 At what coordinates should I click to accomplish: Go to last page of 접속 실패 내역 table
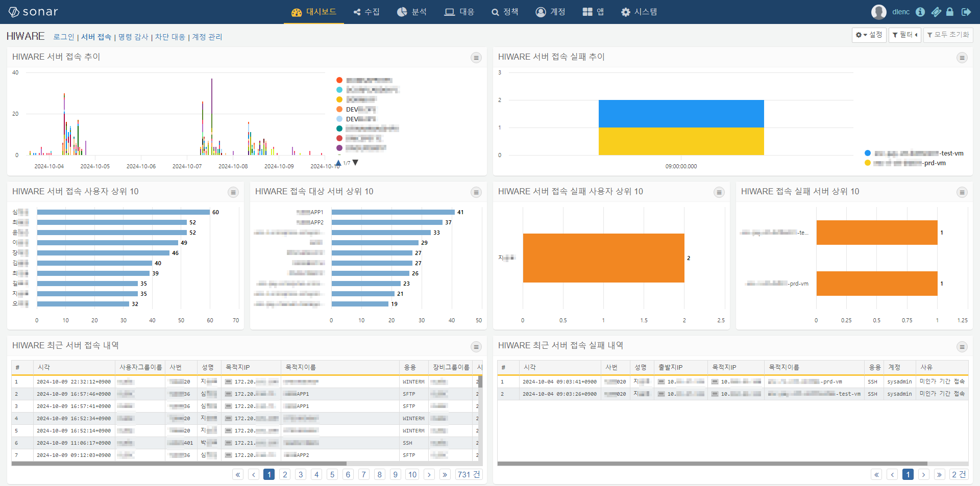click(x=939, y=474)
